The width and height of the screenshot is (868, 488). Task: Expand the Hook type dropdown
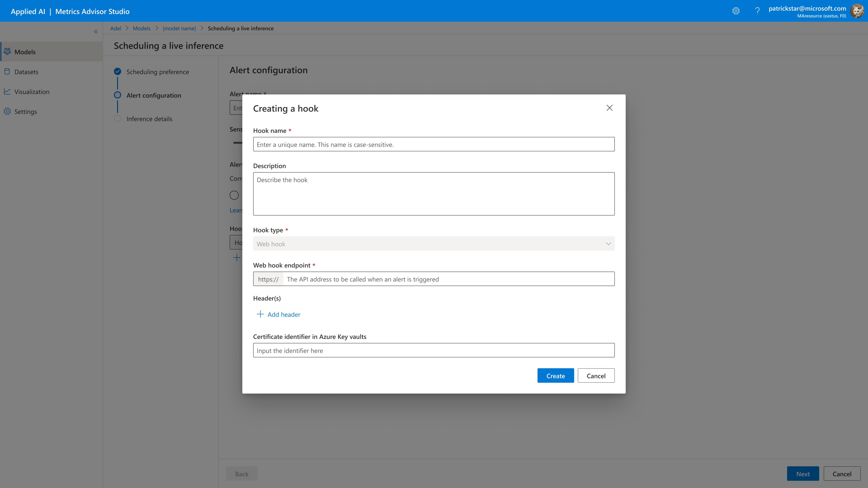click(434, 244)
